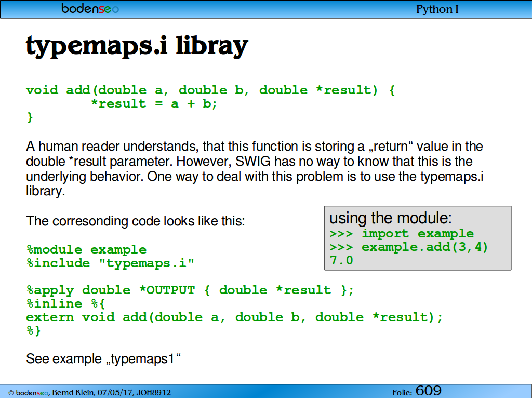Click the 'Python I' header label
The width and height of the screenshot is (532, 399).
click(437, 9)
